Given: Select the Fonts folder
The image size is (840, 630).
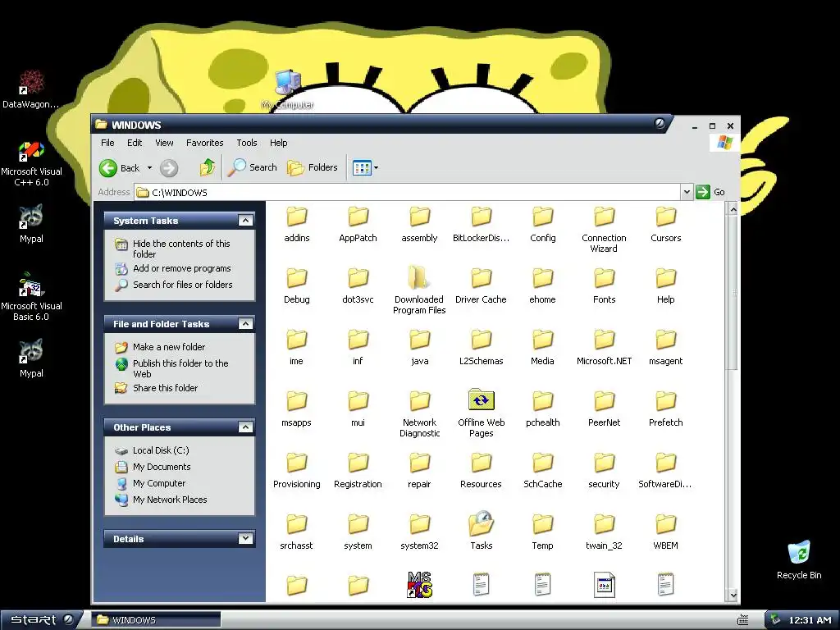Looking at the screenshot, I should pos(605,286).
